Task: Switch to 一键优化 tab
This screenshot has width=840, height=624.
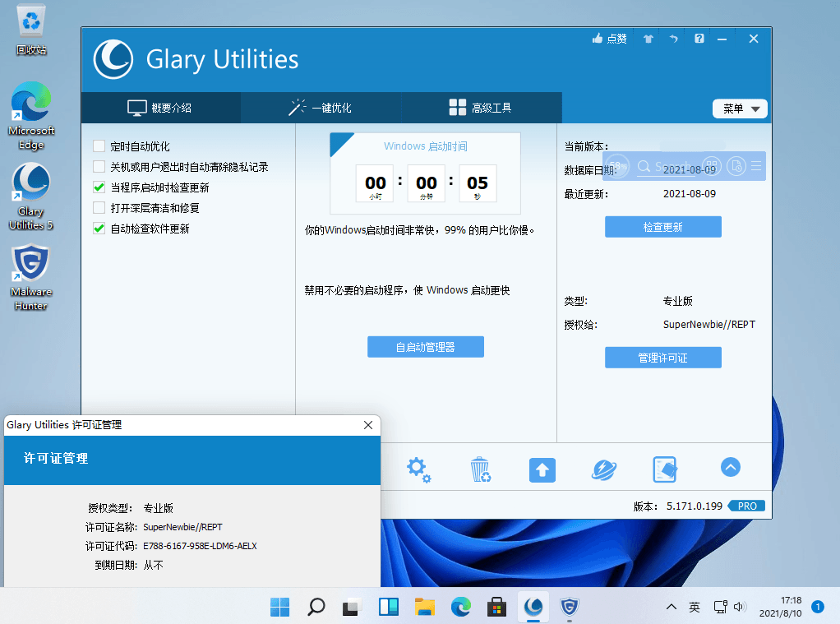Action: tap(321, 108)
